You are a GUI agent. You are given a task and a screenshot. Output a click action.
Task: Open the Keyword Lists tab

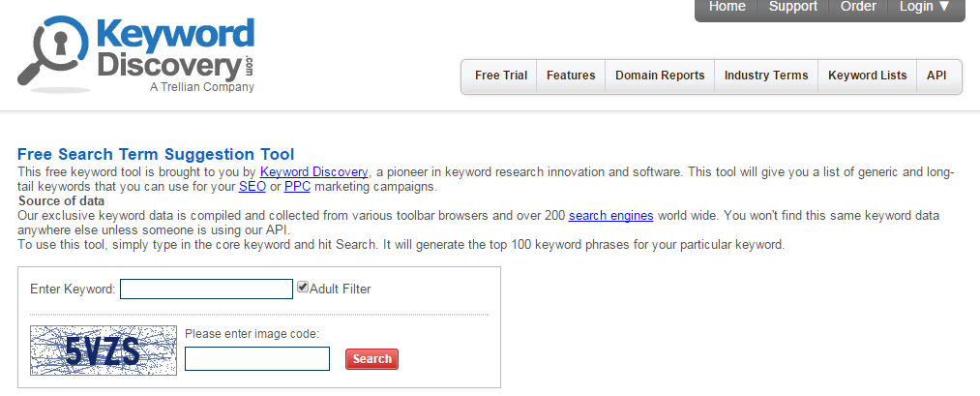point(867,76)
